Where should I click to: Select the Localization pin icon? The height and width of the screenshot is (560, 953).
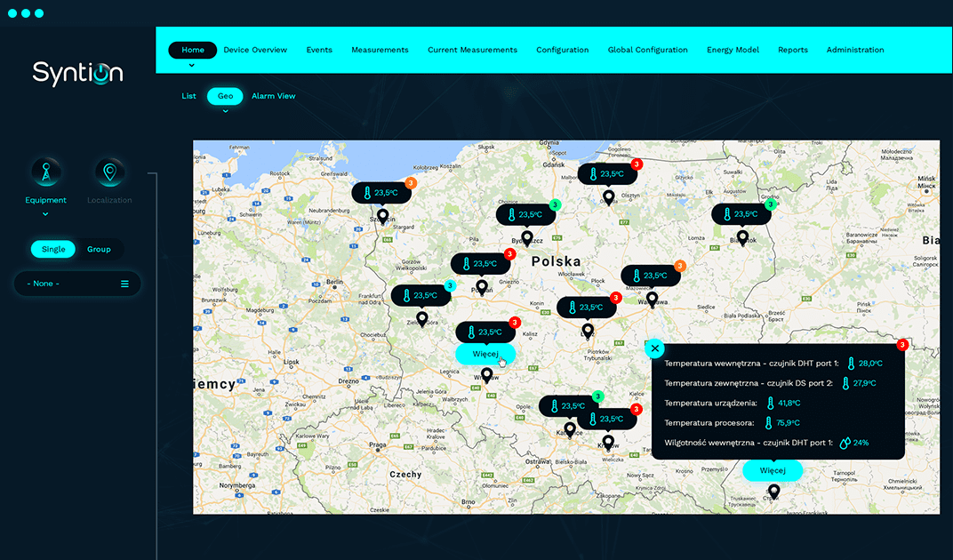click(x=109, y=172)
